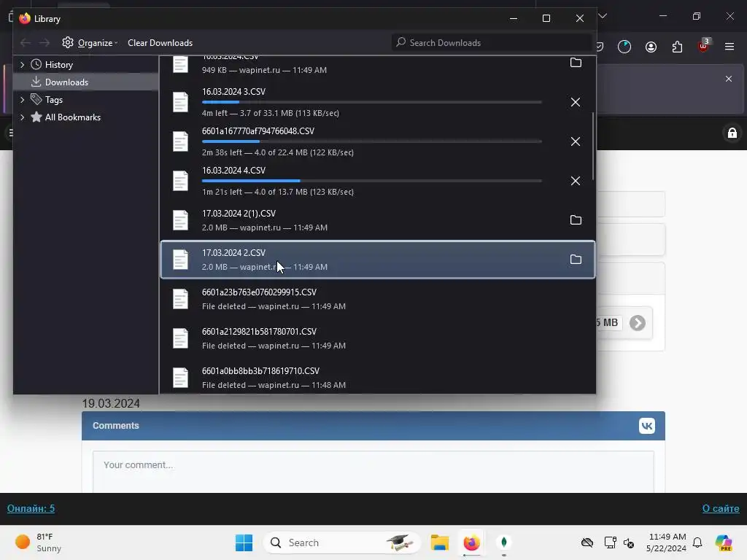Screen dimensions: 747x560
Task: Cancel the 6601a167770af794766048.CSV download
Action: (576, 141)
